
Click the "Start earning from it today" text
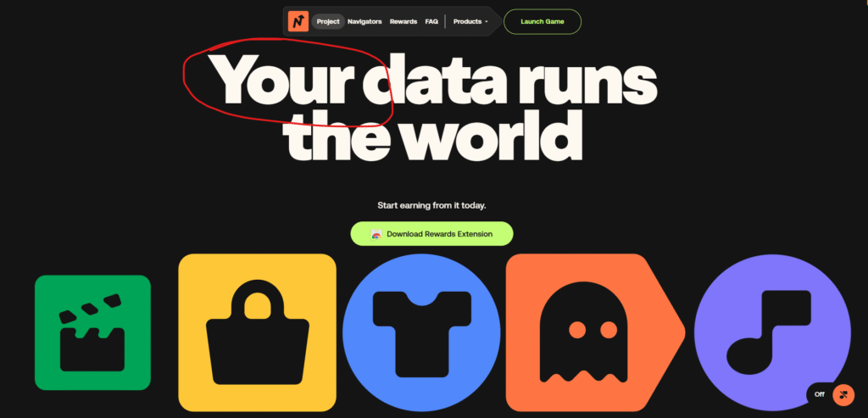pos(431,205)
